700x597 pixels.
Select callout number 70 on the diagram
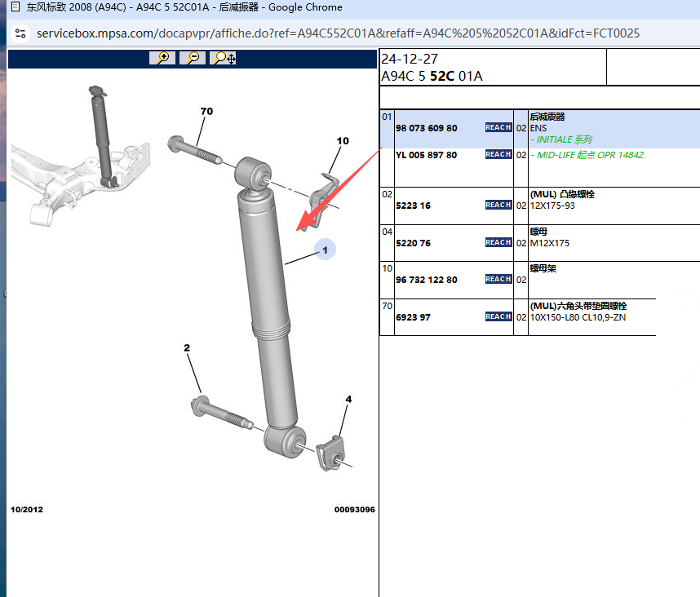(206, 111)
